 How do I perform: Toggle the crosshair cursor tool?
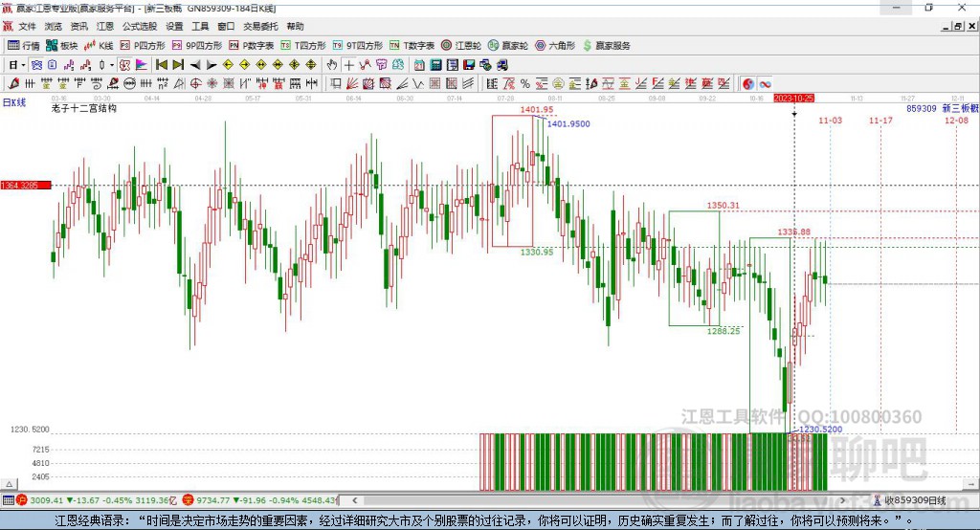click(348, 65)
